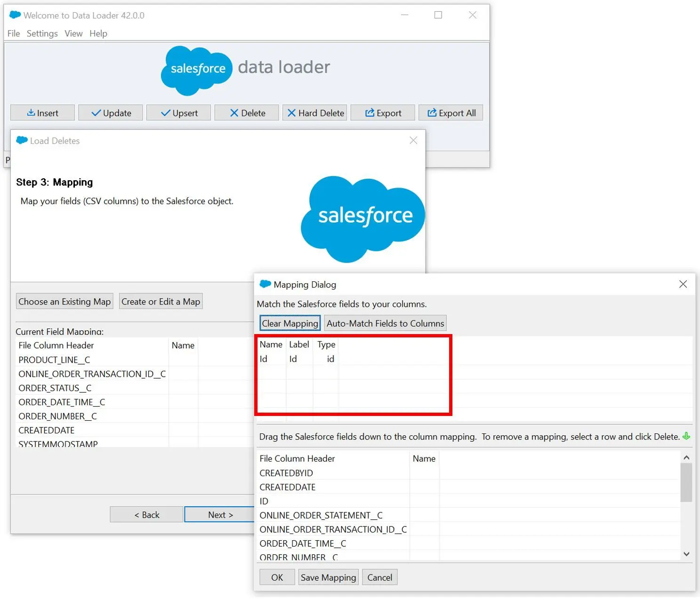Select ORDER_DATE_TIME__C row in Mapping Dialog
The image size is (700, 599).
[x=468, y=543]
